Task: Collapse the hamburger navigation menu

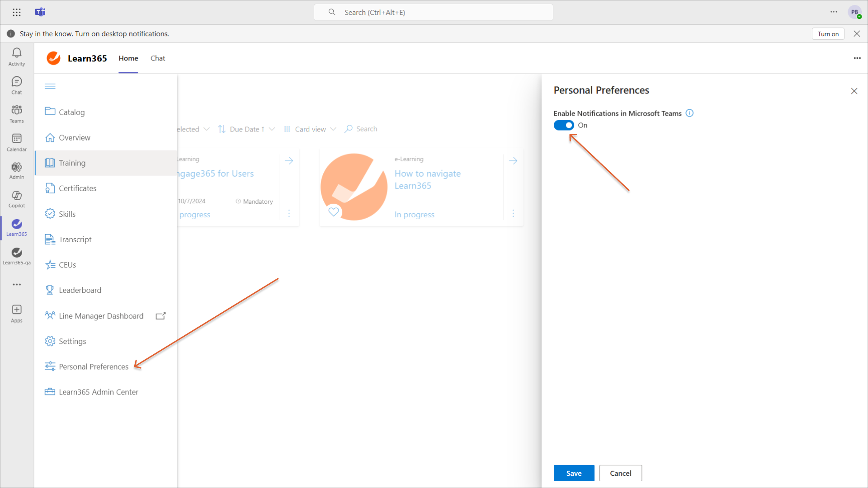Action: (50, 86)
